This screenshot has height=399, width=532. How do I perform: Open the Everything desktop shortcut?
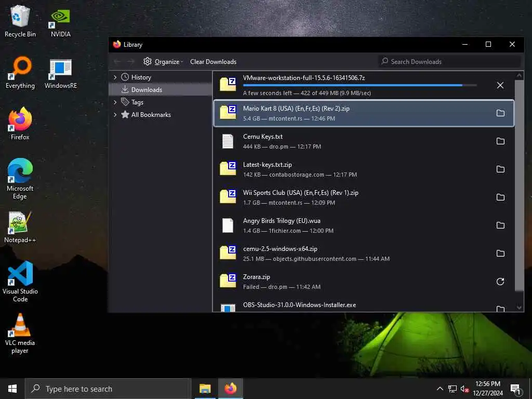[20, 73]
